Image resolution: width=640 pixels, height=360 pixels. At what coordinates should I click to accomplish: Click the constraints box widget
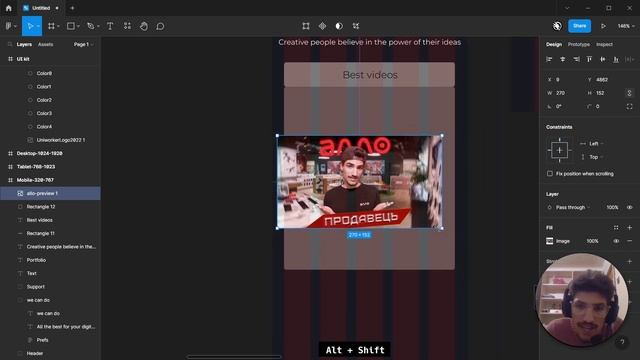[x=559, y=150]
